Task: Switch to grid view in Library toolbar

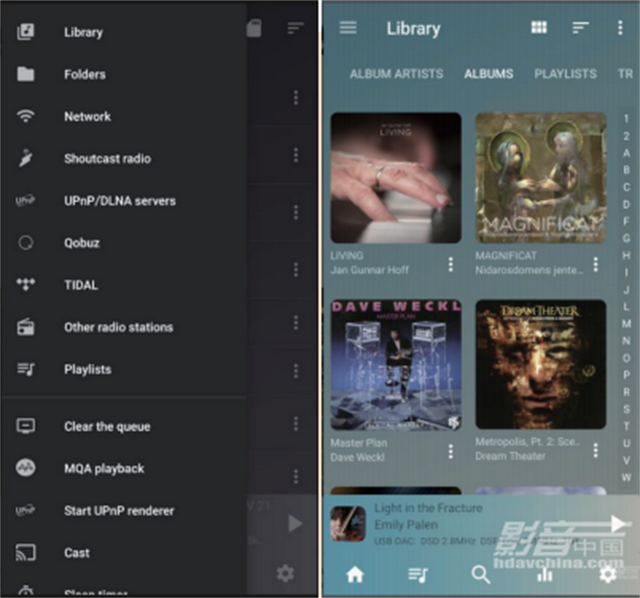Action: point(539,27)
